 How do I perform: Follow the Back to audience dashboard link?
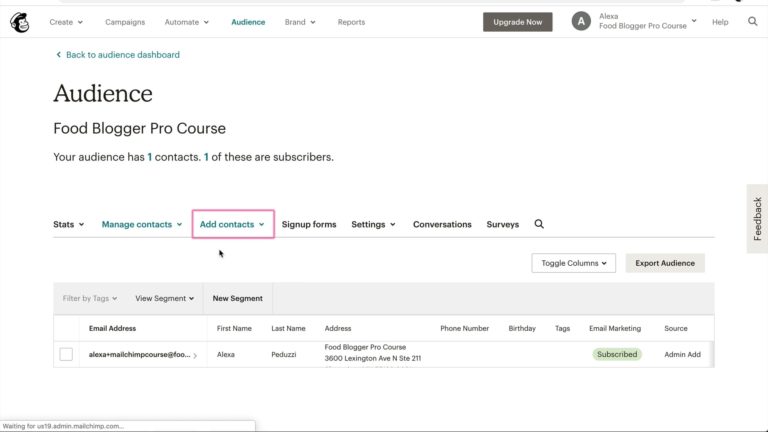[x=122, y=55]
